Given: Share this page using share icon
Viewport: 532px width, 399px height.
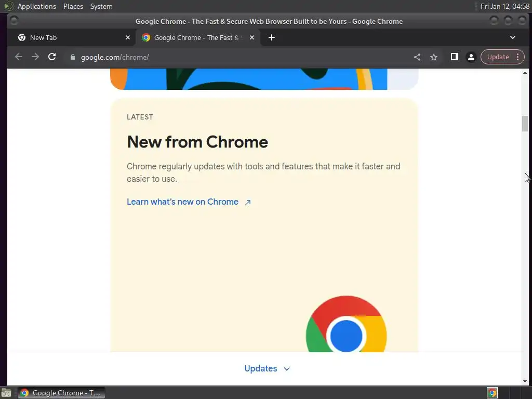Looking at the screenshot, I should pos(417,57).
